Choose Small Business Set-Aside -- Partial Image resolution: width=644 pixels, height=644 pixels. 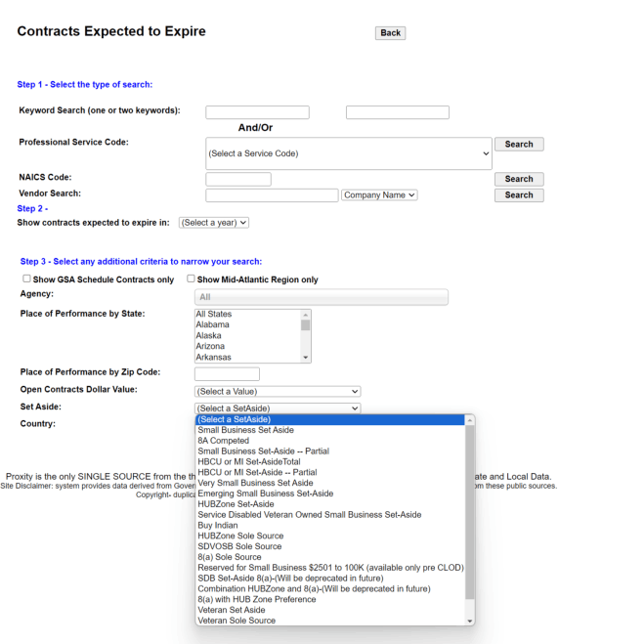pyautogui.click(x=330, y=451)
